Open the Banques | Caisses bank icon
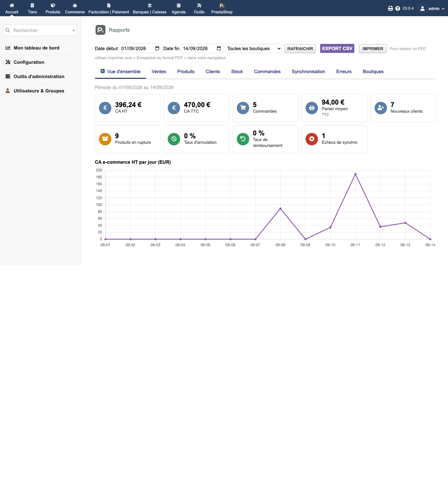The height and width of the screenshot is (498, 448). click(150, 5)
